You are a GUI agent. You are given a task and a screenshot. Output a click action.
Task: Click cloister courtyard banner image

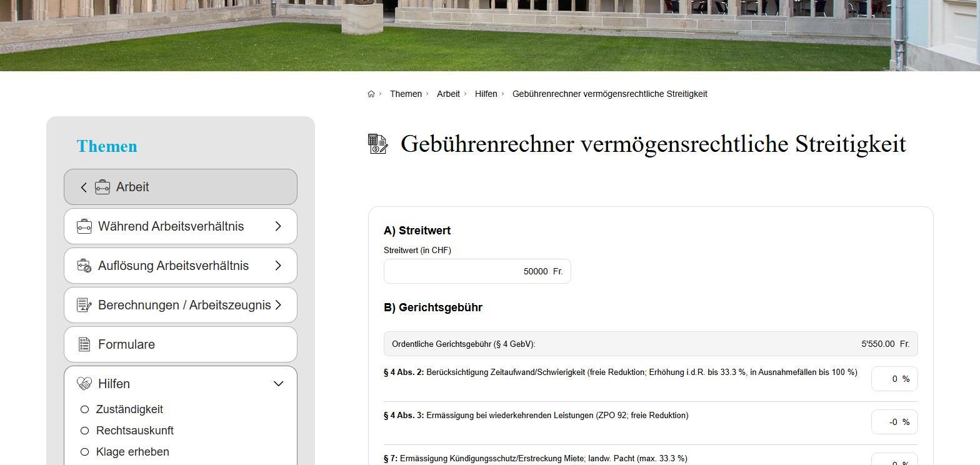(x=490, y=36)
